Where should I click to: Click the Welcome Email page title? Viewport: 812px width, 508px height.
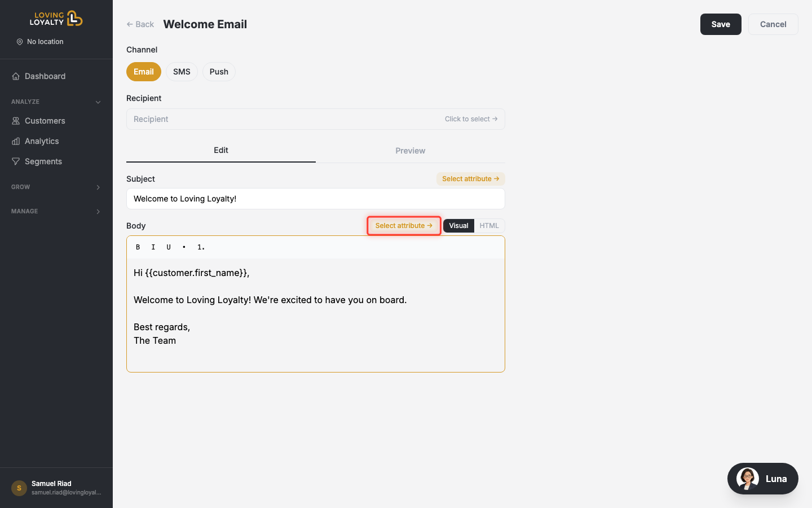click(x=205, y=24)
